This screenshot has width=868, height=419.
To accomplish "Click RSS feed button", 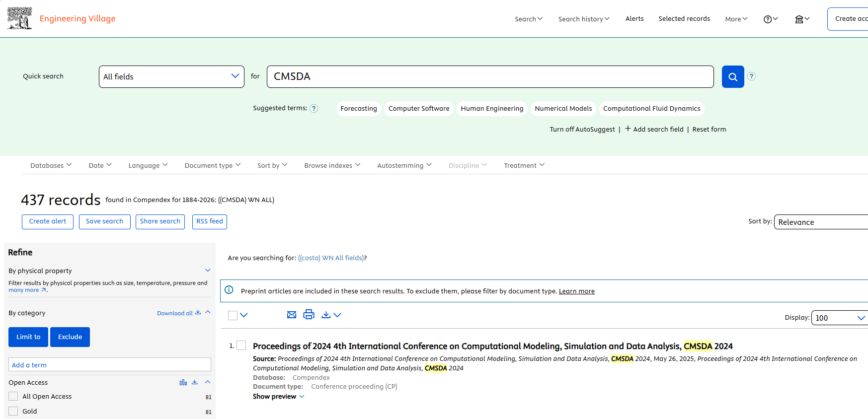I will [210, 221].
